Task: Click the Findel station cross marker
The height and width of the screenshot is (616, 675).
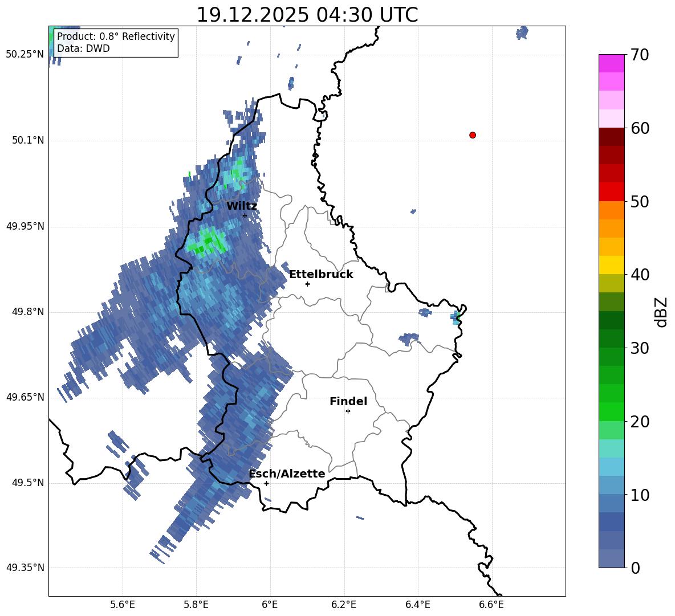Action: pos(348,411)
